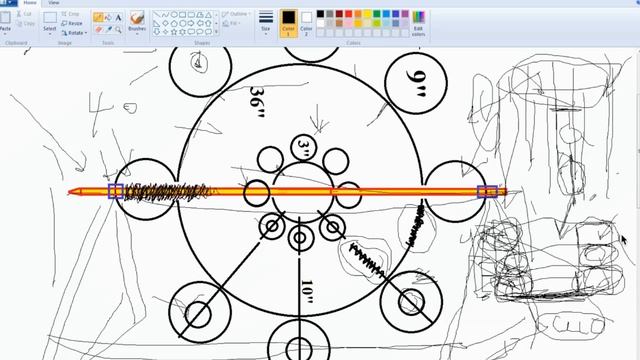This screenshot has width=640, height=360.
Task: Choose the Curve shape
Action: click(165, 14)
